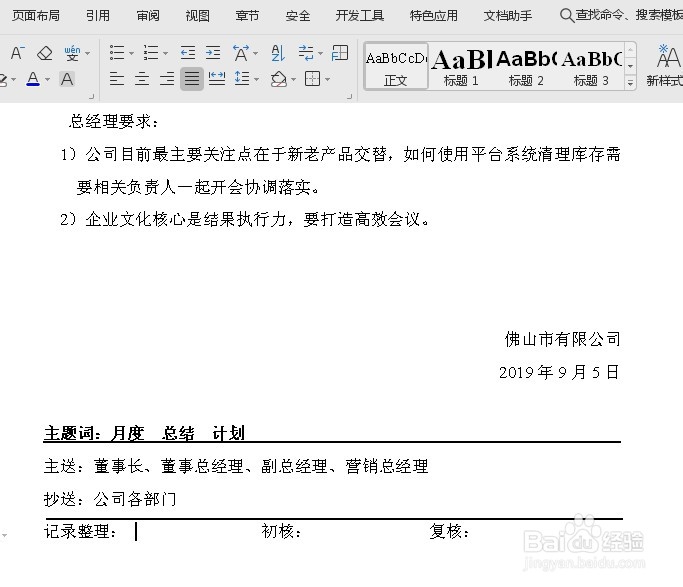
Task: Clear formatting with the eraser icon
Action: (44, 53)
